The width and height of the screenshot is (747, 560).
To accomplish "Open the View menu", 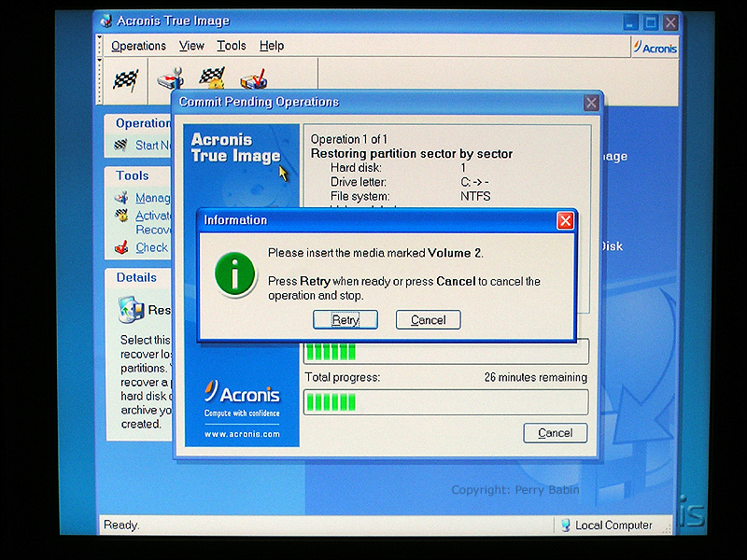I will tap(191, 46).
